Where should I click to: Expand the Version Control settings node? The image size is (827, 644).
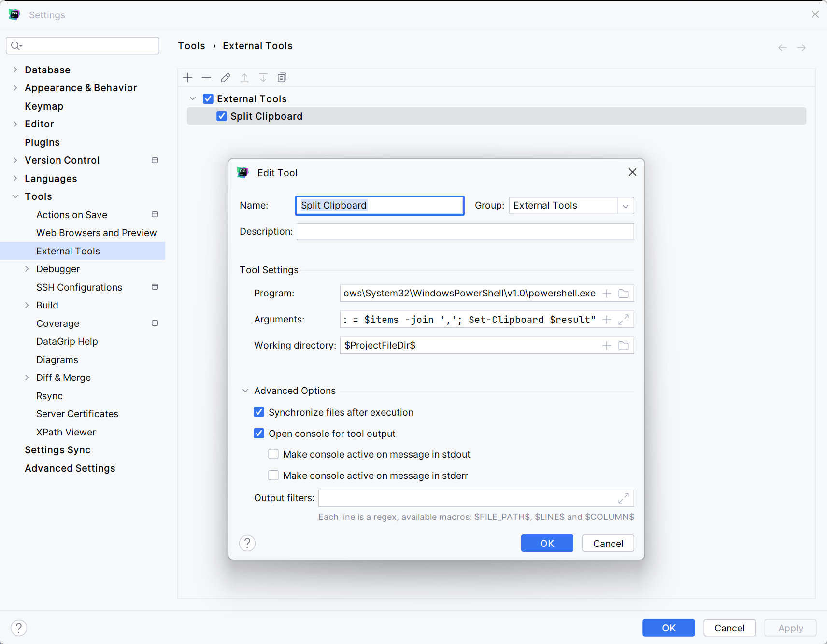(x=15, y=160)
